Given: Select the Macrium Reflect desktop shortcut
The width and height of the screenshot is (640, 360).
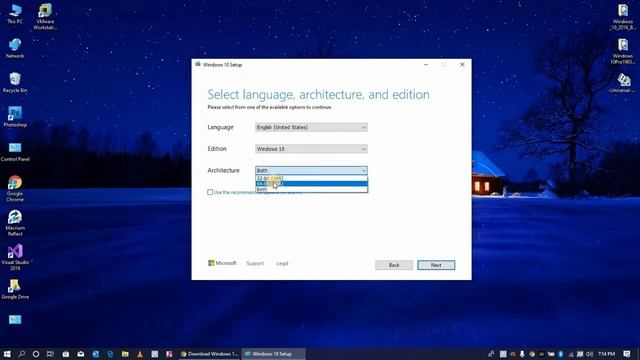Looking at the screenshot, I should pos(15,223).
